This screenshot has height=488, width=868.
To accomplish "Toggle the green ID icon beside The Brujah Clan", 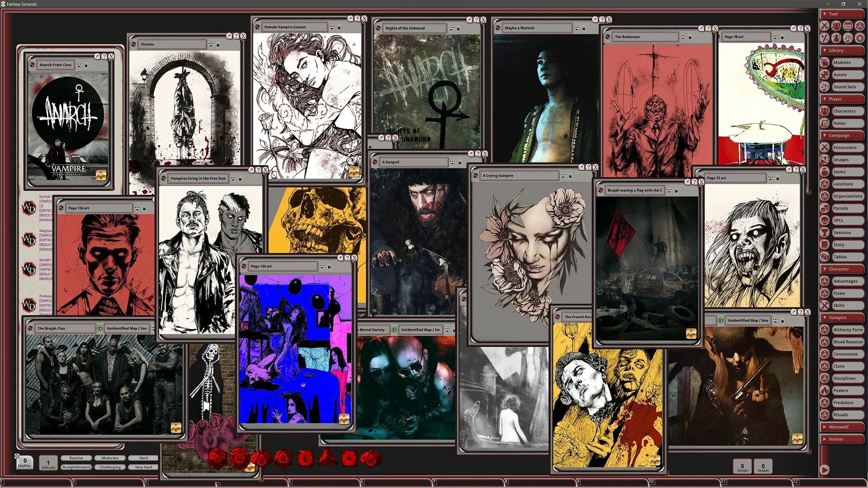I will [x=100, y=328].
